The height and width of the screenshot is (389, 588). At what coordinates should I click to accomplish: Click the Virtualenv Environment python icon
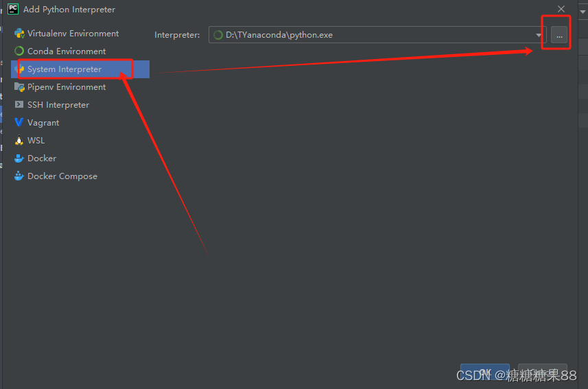coord(19,34)
